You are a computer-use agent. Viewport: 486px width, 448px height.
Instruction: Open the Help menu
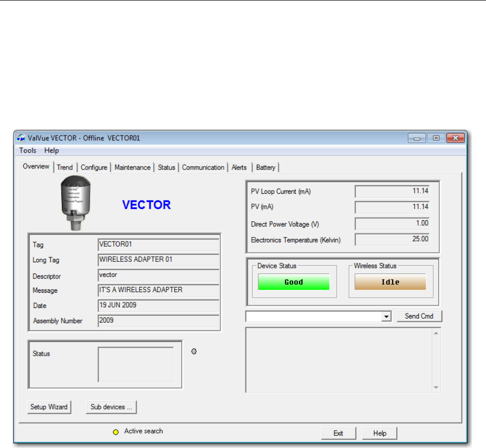pos(51,151)
